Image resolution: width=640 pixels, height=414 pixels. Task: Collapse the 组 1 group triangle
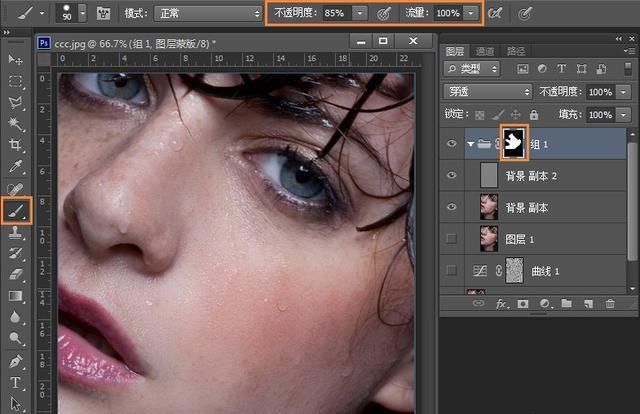pos(471,144)
